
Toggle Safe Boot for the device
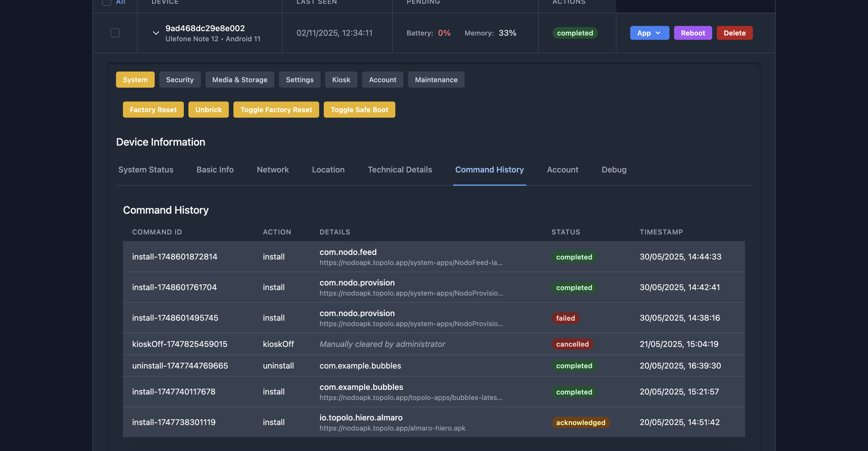(x=359, y=110)
